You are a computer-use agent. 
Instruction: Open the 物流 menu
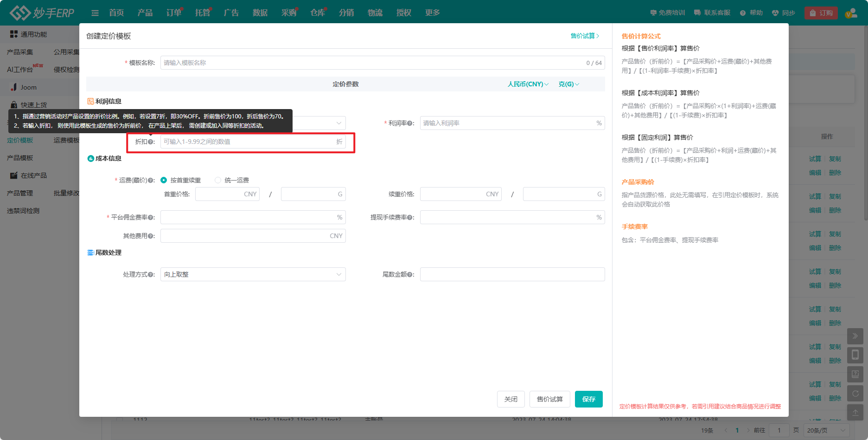point(375,13)
